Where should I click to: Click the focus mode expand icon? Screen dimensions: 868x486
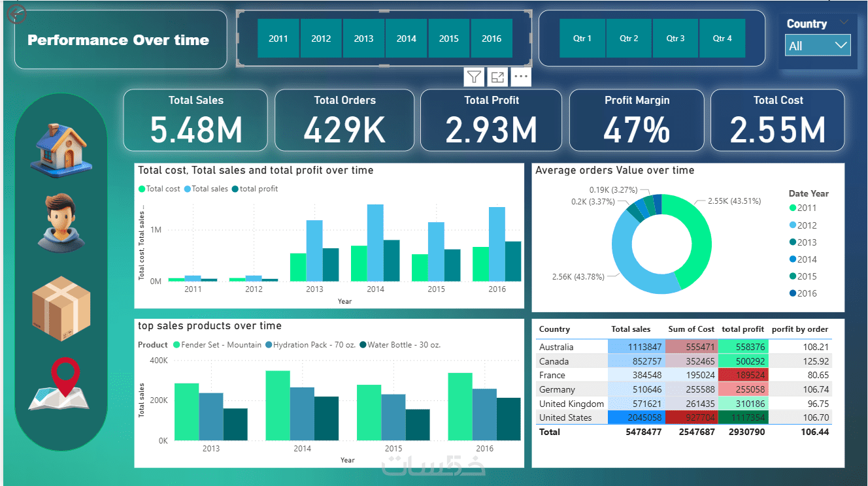[497, 77]
